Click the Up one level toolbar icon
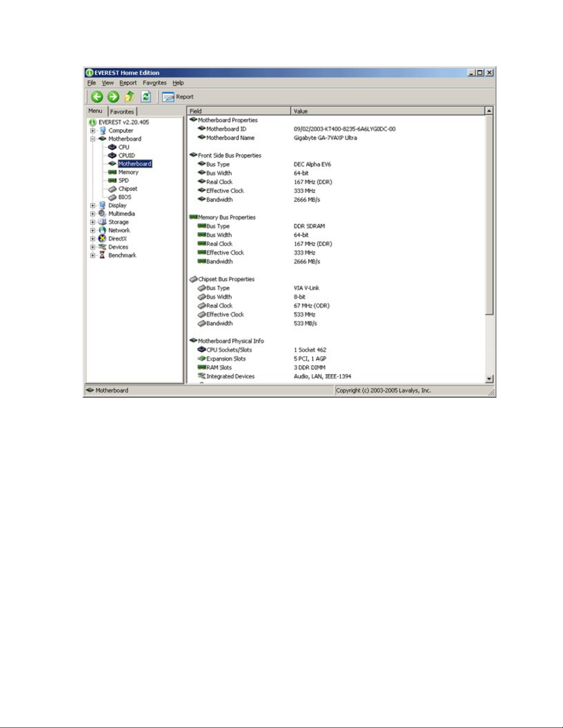Screen dimensions: 563x728 click(x=130, y=96)
